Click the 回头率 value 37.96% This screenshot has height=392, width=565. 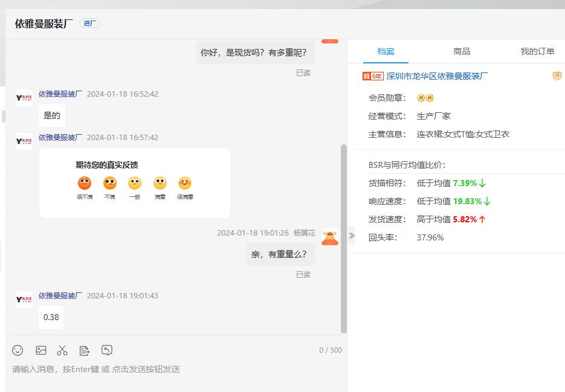430,237
